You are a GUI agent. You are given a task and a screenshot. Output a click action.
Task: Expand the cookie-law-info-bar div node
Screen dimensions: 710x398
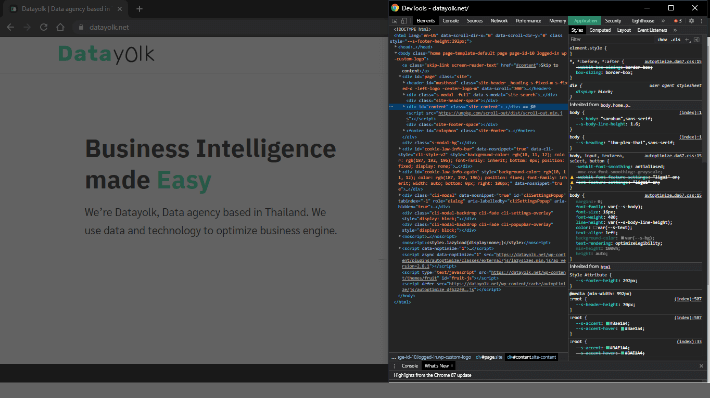click(x=400, y=149)
